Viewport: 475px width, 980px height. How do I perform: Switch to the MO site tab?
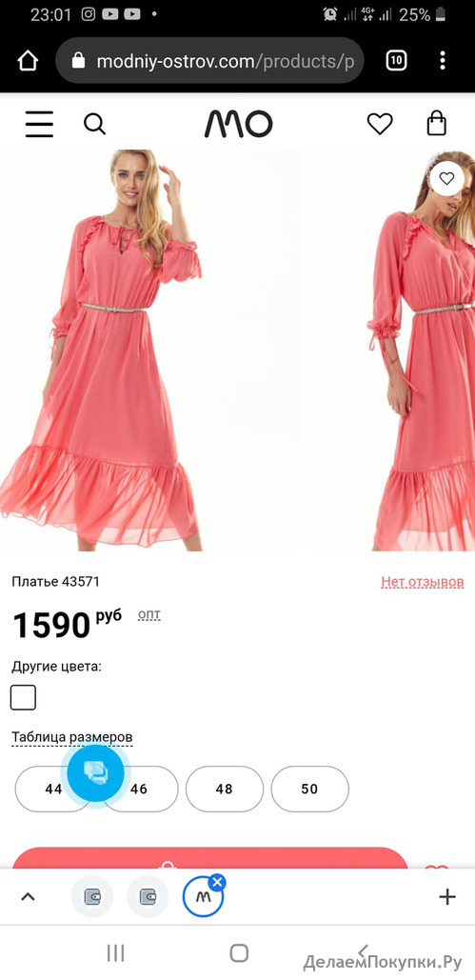point(203,897)
